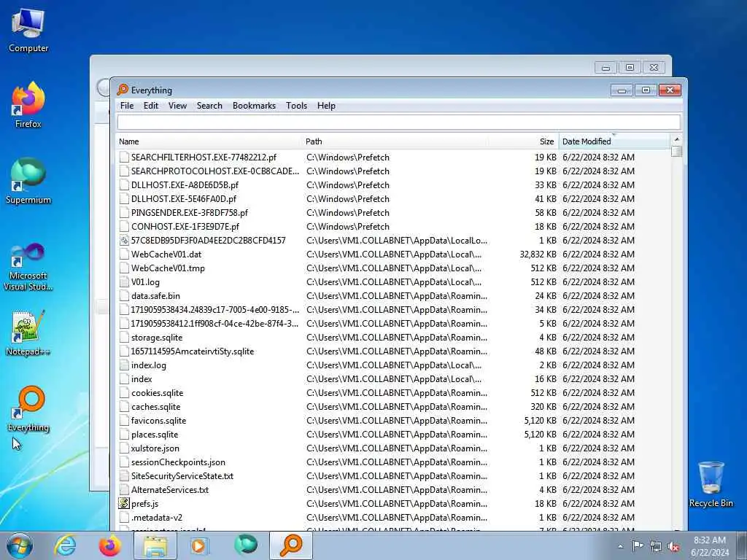Screen dimensions: 747x560
Task: Click the Firefox taskbar icon
Action: click(x=109, y=545)
